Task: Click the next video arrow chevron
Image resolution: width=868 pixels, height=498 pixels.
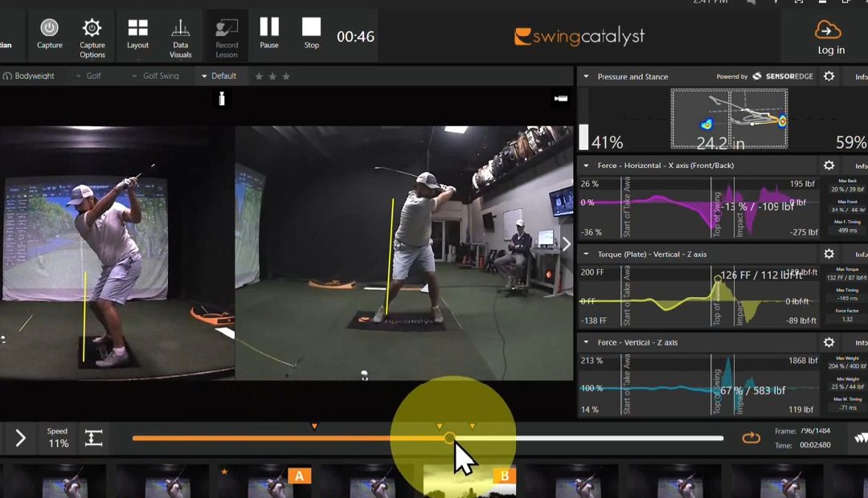Action: pos(566,244)
